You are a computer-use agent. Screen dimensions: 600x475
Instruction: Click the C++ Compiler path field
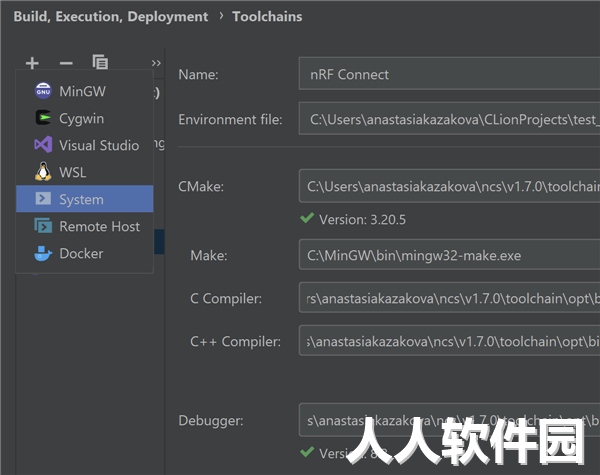449,341
